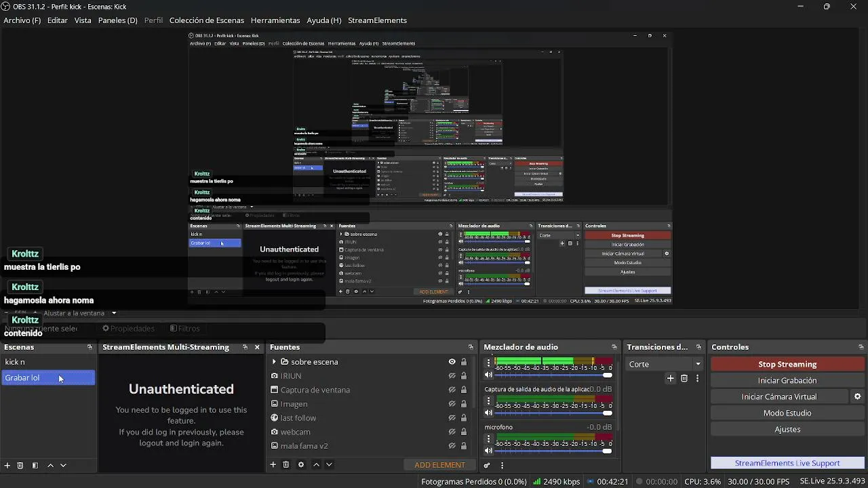Undock the Mezclador de audio panel
The height and width of the screenshot is (488, 868).
[x=614, y=347]
